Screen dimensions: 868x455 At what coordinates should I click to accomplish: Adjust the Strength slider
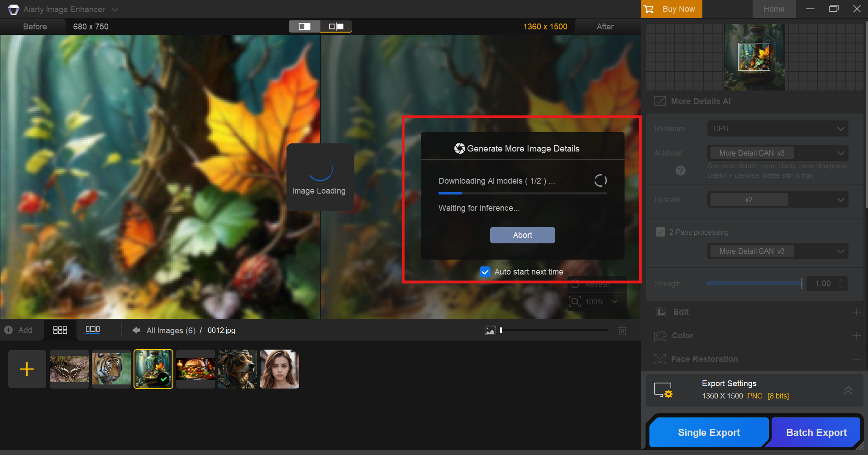(754, 284)
